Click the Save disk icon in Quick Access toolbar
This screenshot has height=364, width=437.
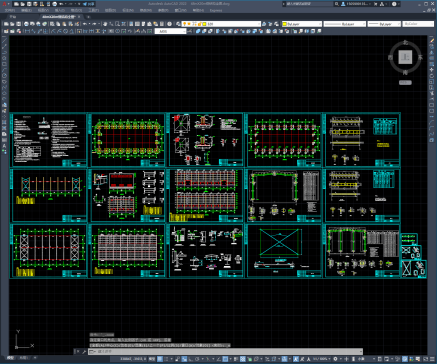pyautogui.click(x=29, y=4)
